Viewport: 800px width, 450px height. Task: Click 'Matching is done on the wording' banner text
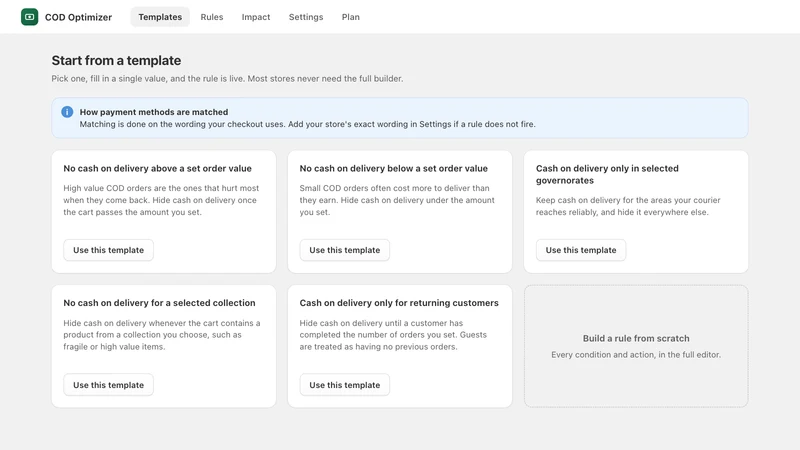click(x=307, y=124)
